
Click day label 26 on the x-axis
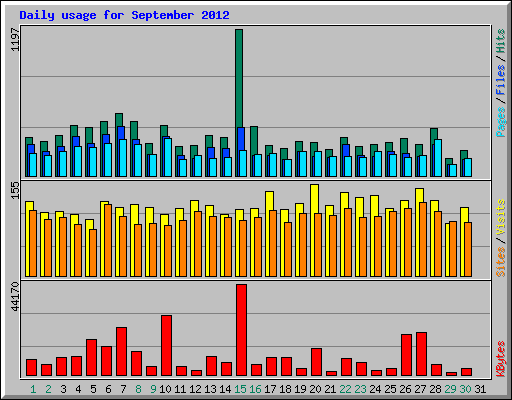pyautogui.click(x=405, y=389)
